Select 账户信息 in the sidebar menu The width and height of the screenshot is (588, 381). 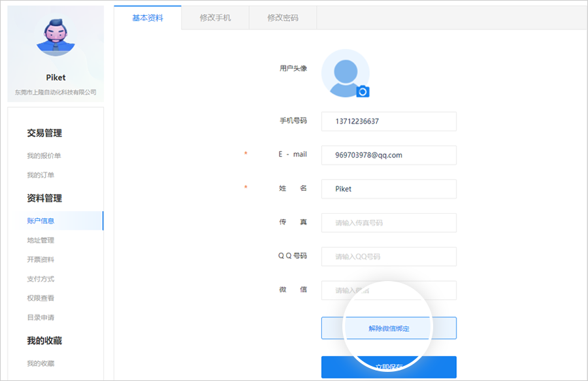click(x=41, y=221)
